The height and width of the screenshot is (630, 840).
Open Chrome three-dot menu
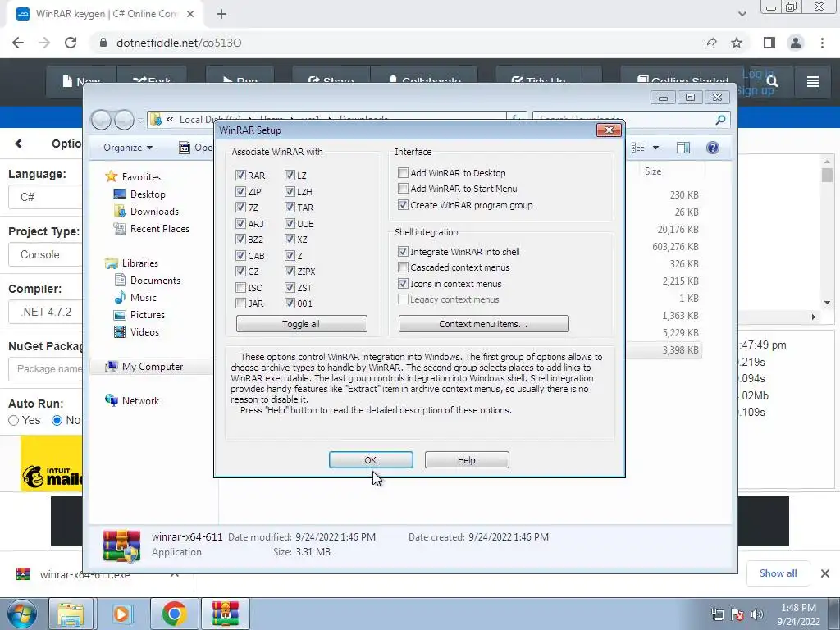(822, 43)
